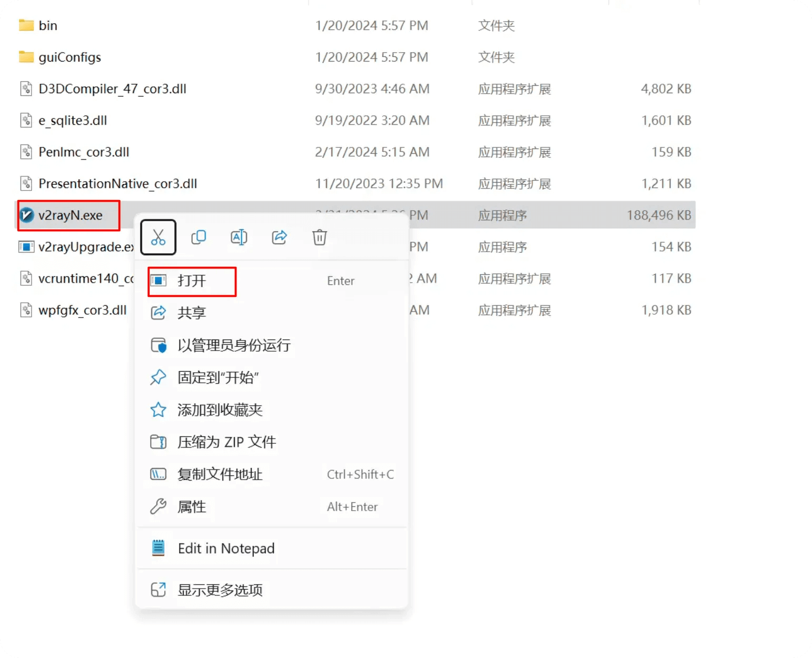Viewport: 812px width, 658px height.
Task: Open v2rayN.exe properties
Action: (192, 506)
